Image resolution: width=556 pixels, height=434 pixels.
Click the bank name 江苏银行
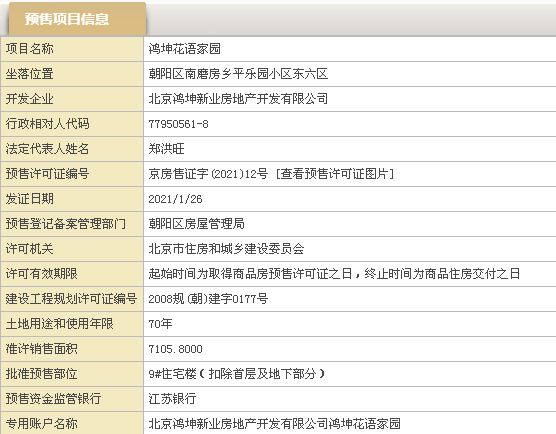tap(172, 399)
